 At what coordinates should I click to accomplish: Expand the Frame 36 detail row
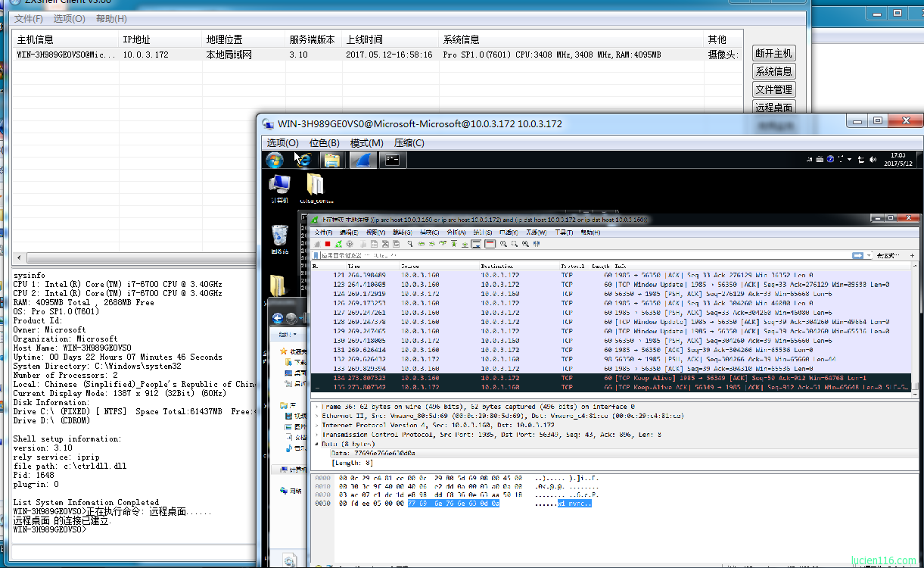(316, 407)
